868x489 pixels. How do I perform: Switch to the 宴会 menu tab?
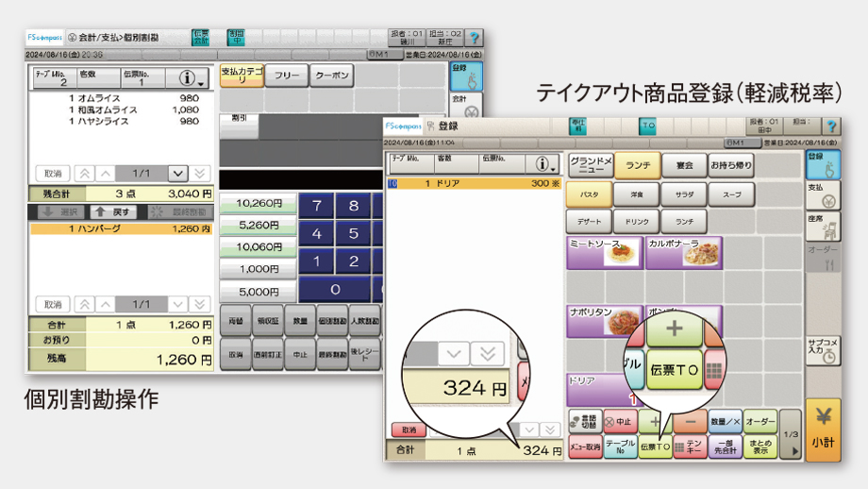click(x=685, y=165)
